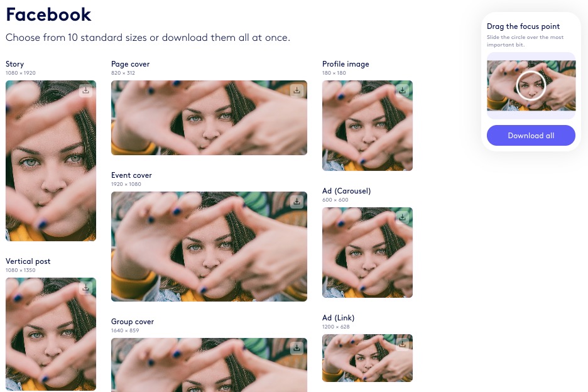Open the Ad (Carousel) preview

[367, 253]
